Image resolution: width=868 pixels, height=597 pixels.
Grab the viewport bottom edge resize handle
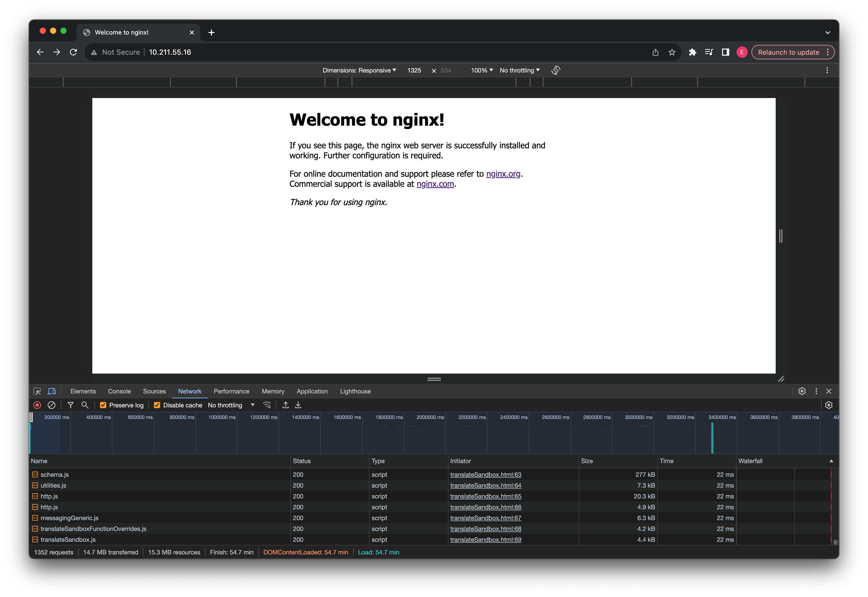(434, 379)
